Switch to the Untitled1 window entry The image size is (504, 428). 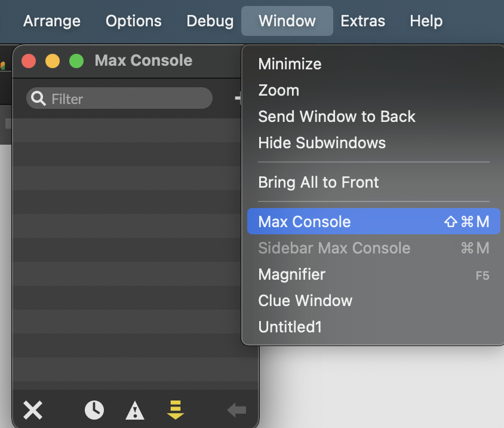(x=290, y=327)
